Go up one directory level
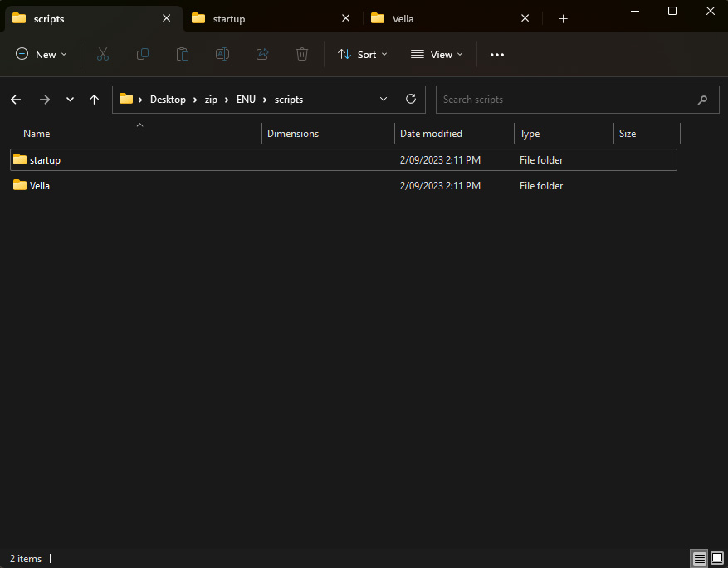 [95, 100]
